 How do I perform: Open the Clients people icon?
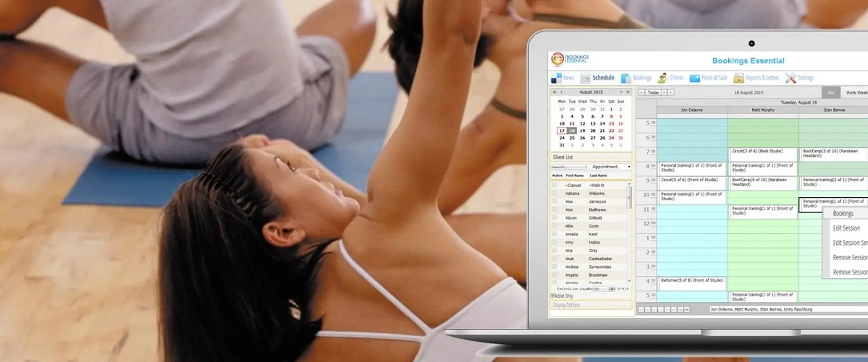point(662,78)
